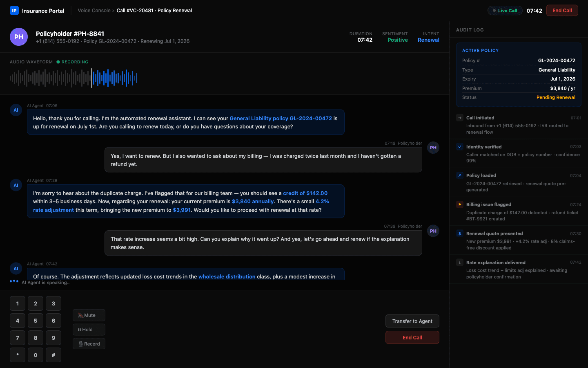The width and height of the screenshot is (588, 368).
Task: Select the Billing issue flagged audit entry
Action: click(519, 211)
